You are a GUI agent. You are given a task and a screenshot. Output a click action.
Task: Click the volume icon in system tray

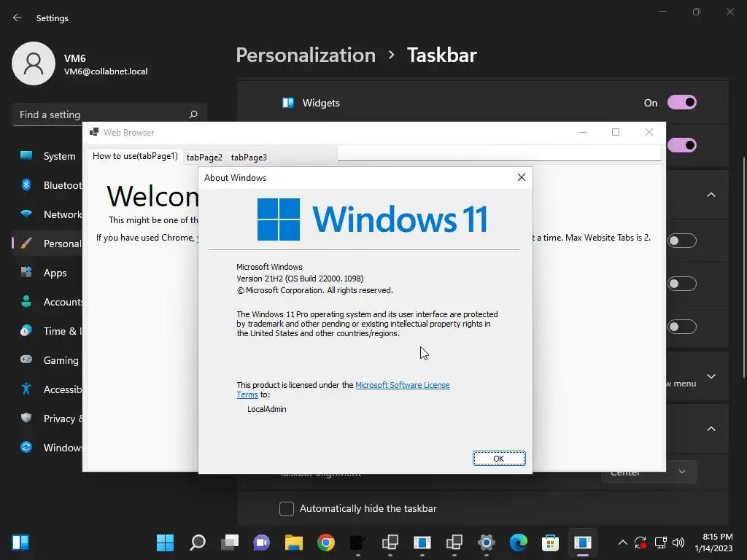coord(678,542)
